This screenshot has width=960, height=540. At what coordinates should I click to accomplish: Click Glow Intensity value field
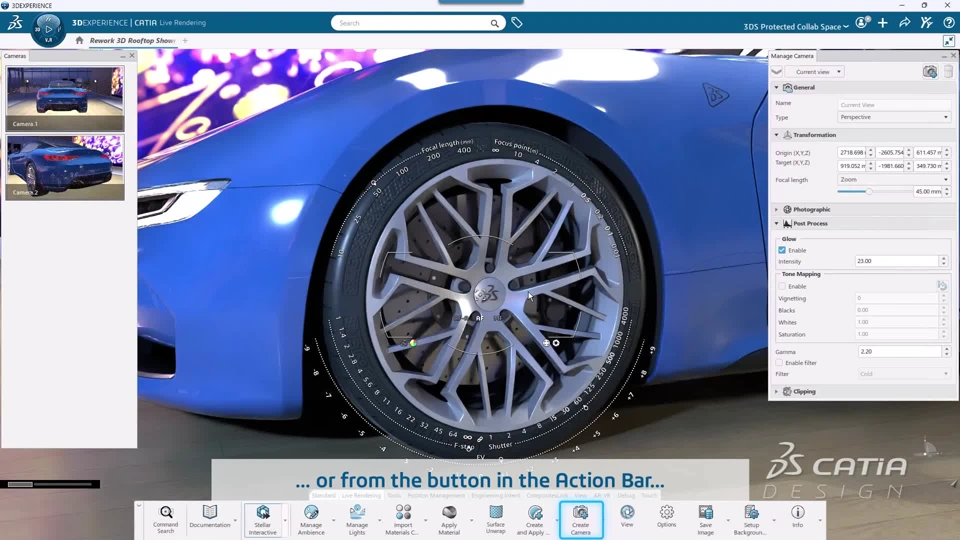(896, 261)
